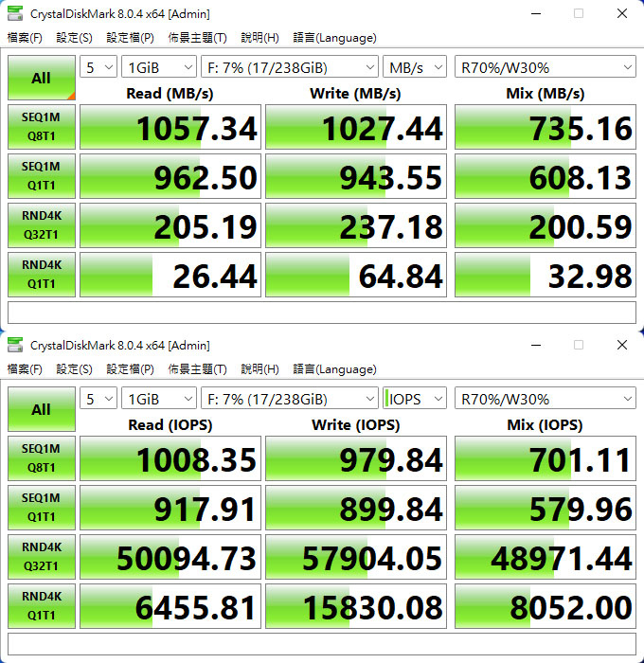Click 15830.08 write IOPS result
The image size is (644, 663).
click(356, 606)
